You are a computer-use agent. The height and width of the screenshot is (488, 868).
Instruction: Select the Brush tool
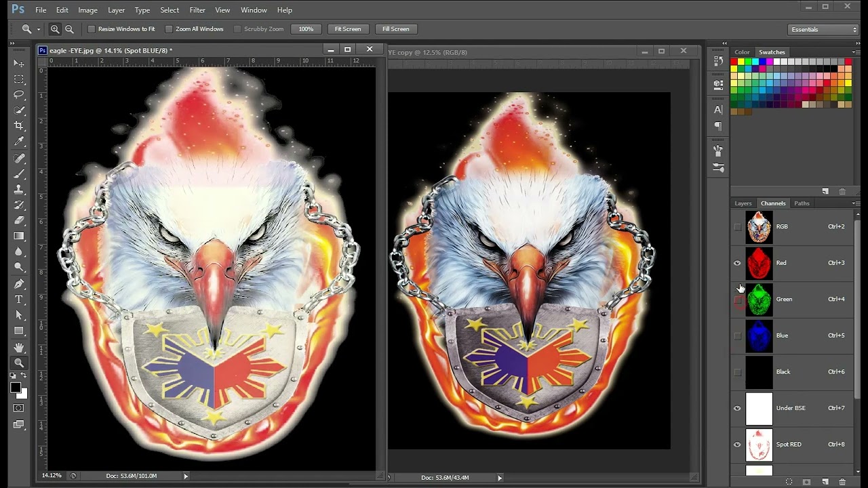(x=19, y=174)
